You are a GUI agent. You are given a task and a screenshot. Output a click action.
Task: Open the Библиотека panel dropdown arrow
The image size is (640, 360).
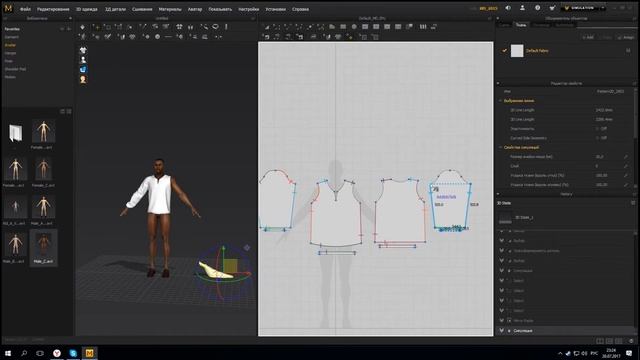[x=70, y=18]
